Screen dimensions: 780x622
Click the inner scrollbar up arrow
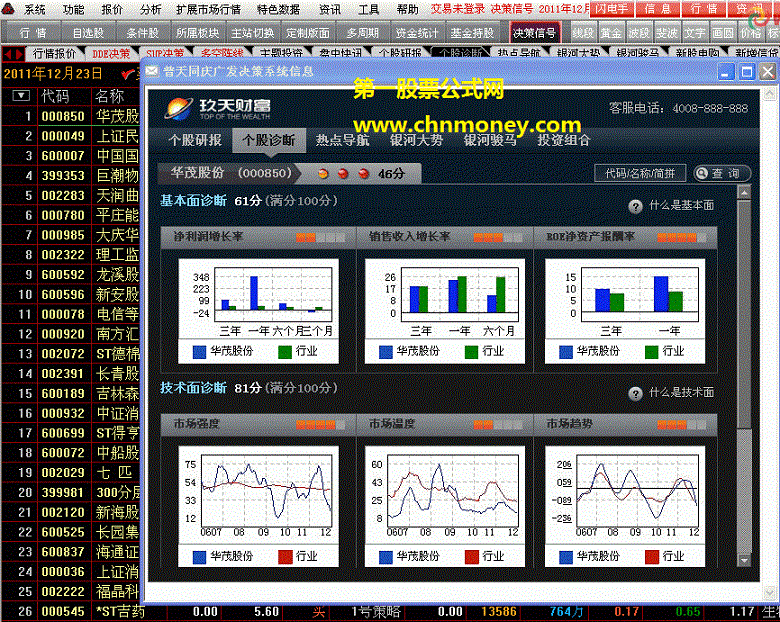pos(744,192)
